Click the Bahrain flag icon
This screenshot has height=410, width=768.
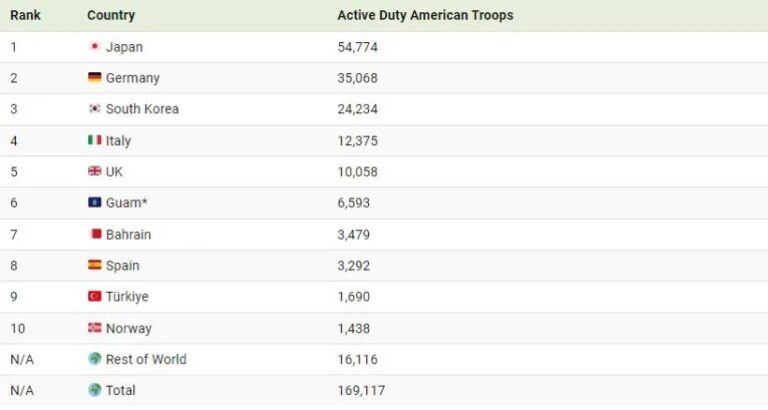[x=95, y=234]
